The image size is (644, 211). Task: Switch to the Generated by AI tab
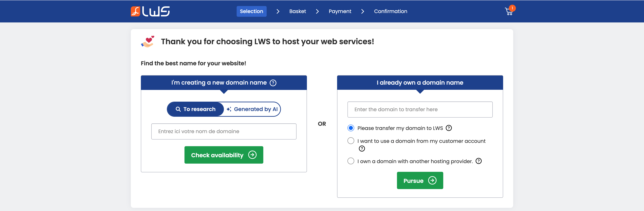point(252,109)
